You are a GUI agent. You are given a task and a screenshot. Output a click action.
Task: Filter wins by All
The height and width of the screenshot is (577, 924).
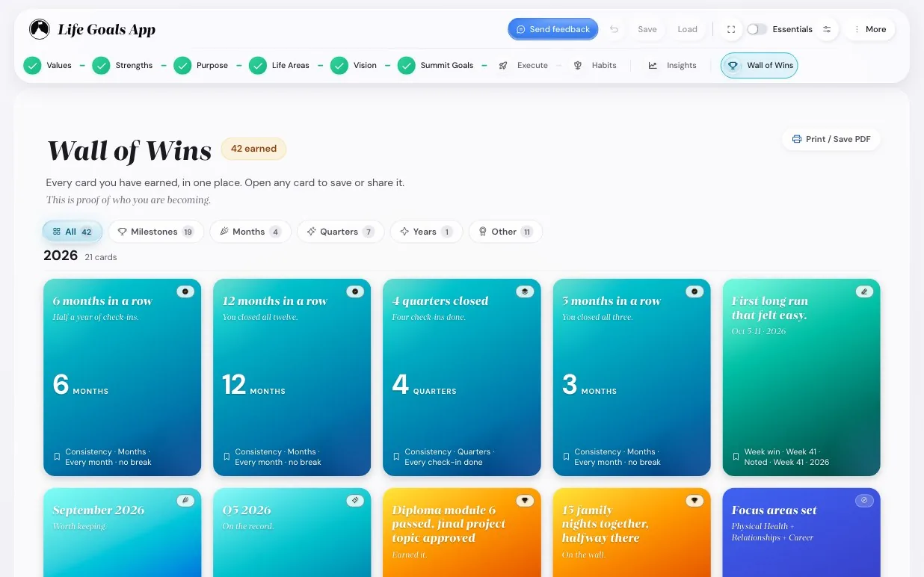[x=73, y=232]
